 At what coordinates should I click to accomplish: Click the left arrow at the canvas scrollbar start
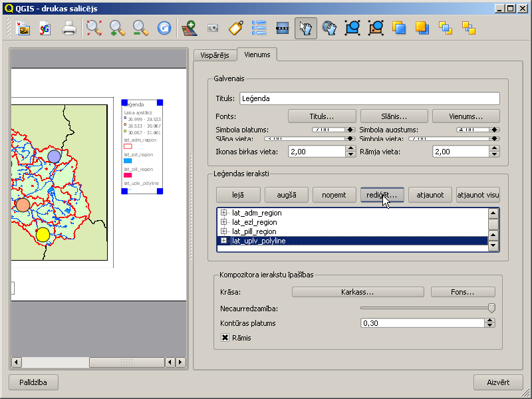click(x=16, y=362)
